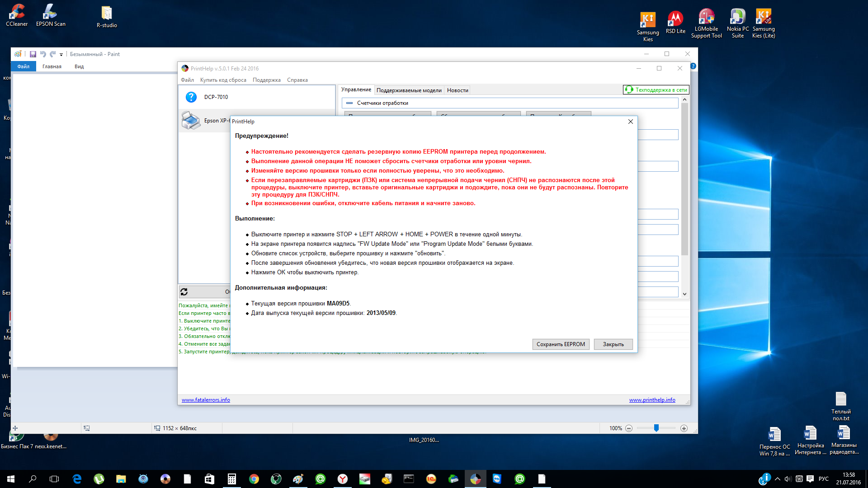Click the Настройка Интернета document icon
This screenshot has height=488, width=868.
[810, 441]
